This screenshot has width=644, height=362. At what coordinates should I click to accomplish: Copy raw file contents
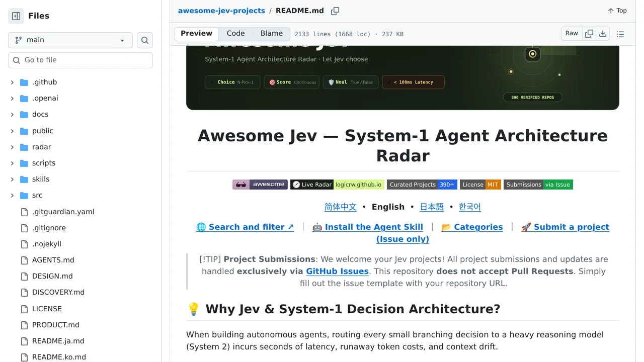pyautogui.click(x=589, y=34)
